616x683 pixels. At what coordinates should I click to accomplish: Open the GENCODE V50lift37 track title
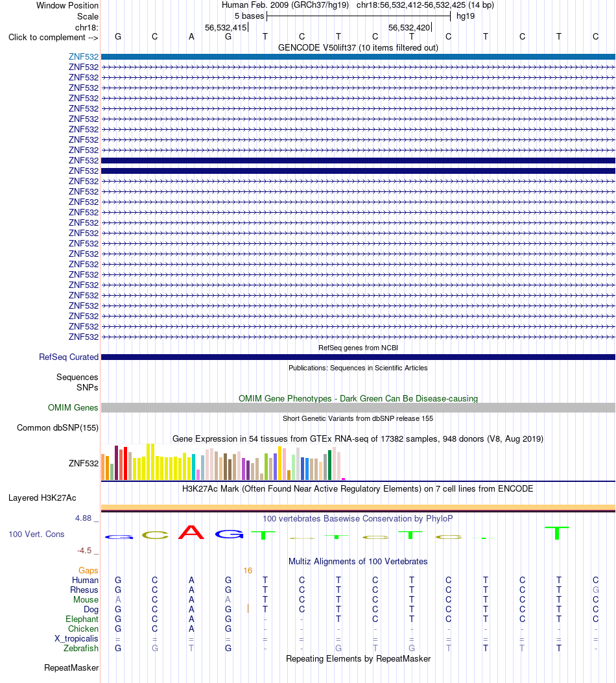click(x=358, y=47)
